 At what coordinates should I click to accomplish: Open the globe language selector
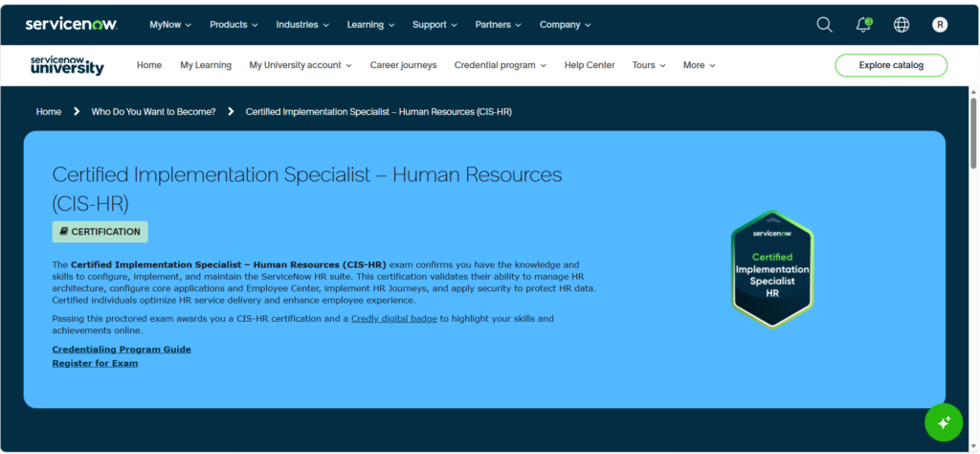pos(902,25)
